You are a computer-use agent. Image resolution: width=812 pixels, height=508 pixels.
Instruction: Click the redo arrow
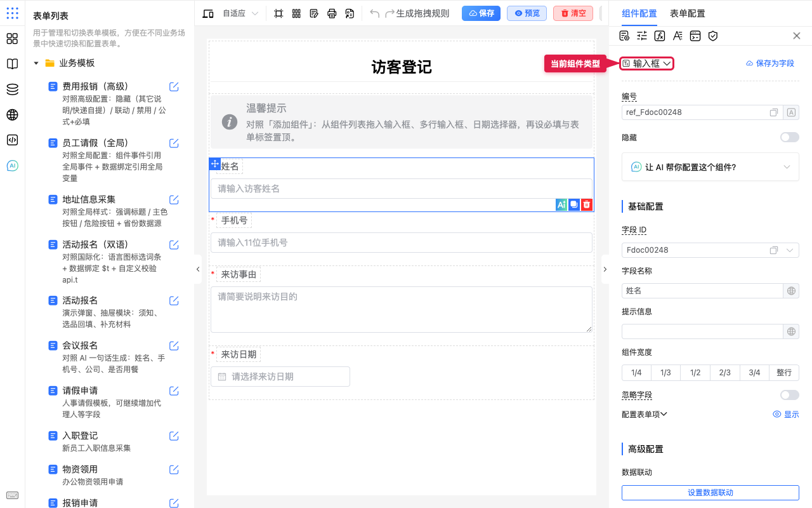tap(390, 13)
